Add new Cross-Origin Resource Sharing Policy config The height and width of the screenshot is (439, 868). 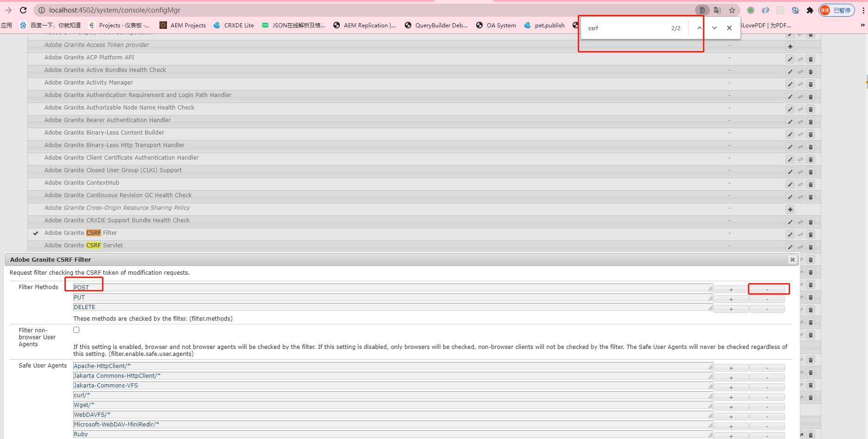(790, 209)
